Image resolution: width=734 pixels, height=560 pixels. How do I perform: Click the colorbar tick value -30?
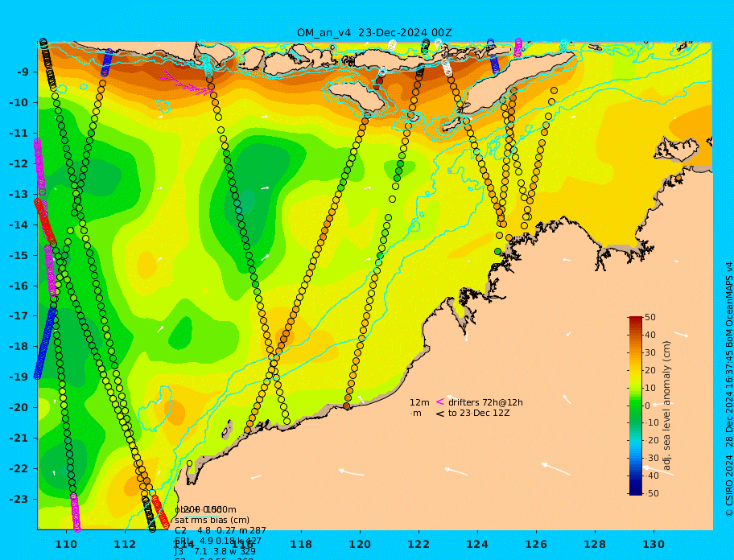pyautogui.click(x=652, y=458)
